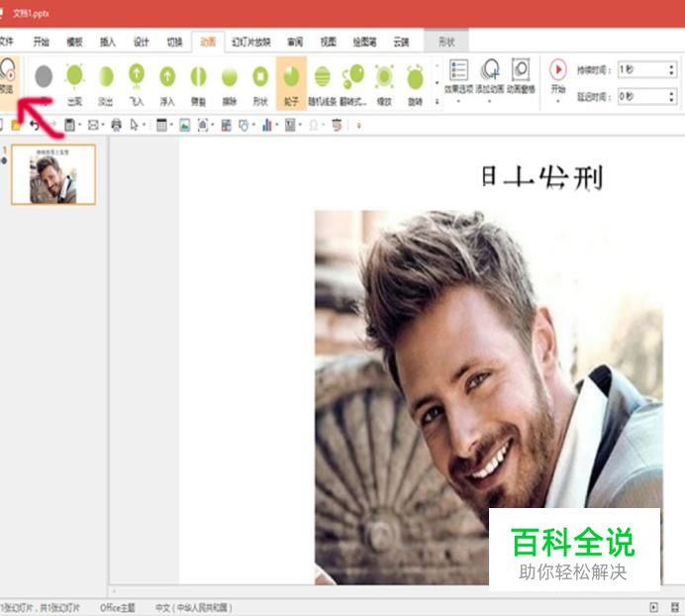Click the Omega symbol icon
Screen dimensions: 685x616
pos(313,126)
